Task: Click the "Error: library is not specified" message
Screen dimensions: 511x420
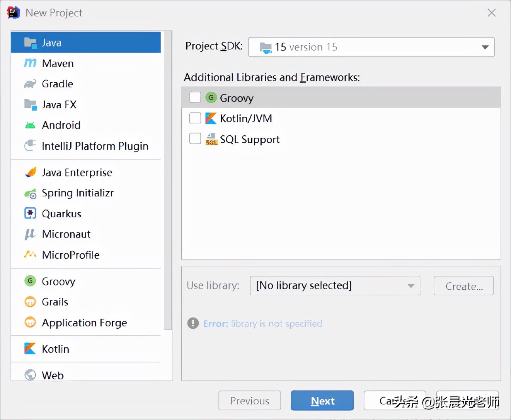Action: click(x=262, y=324)
